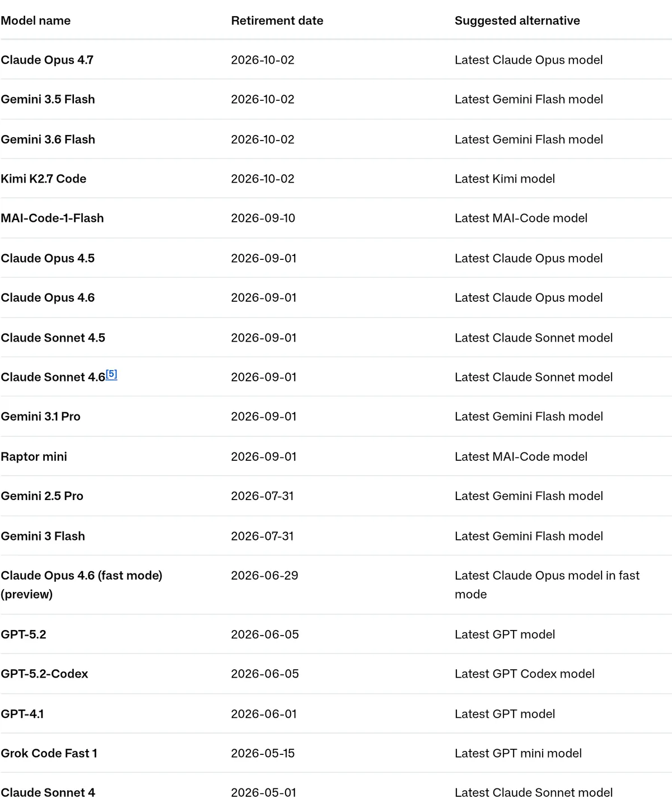Click the 'Claude Sonnet 4' model name
This screenshot has height=812, width=672.
(x=48, y=792)
